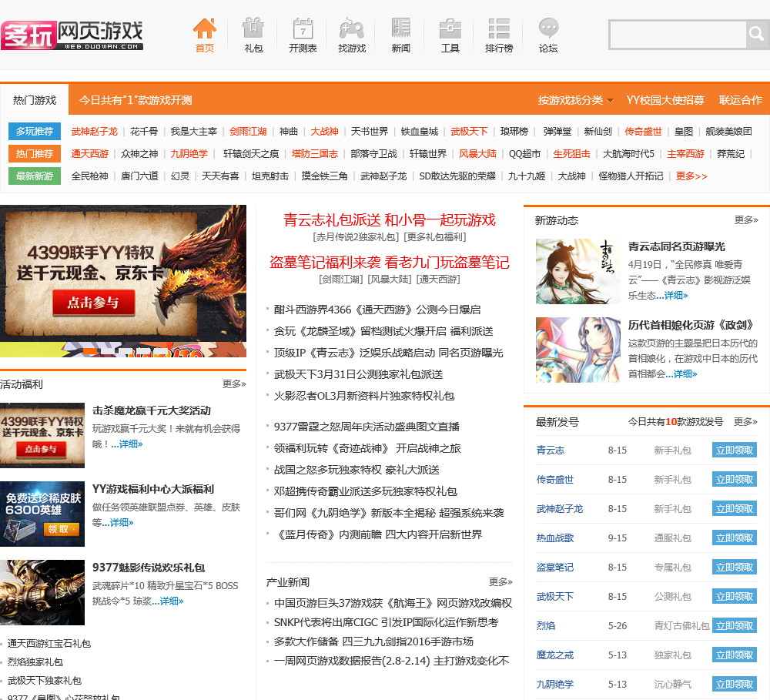Open news 武极天下3月31日公测独家礼包派送
The height and width of the screenshot is (700, 770).
pos(359,374)
